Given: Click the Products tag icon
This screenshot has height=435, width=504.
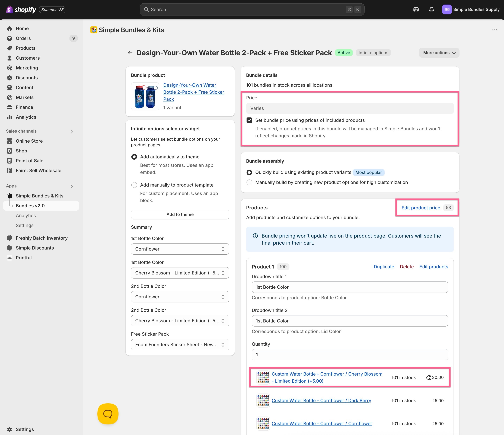Looking at the screenshot, I should pos(9,48).
